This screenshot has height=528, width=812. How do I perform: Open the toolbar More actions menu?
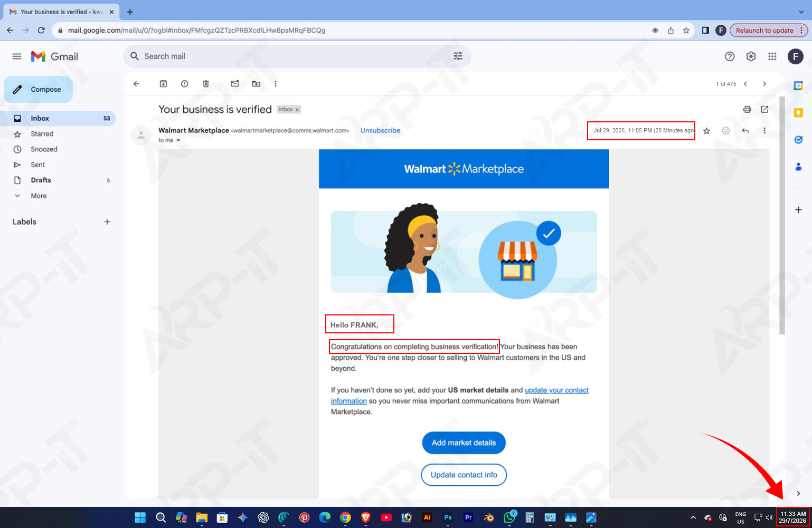(276, 84)
